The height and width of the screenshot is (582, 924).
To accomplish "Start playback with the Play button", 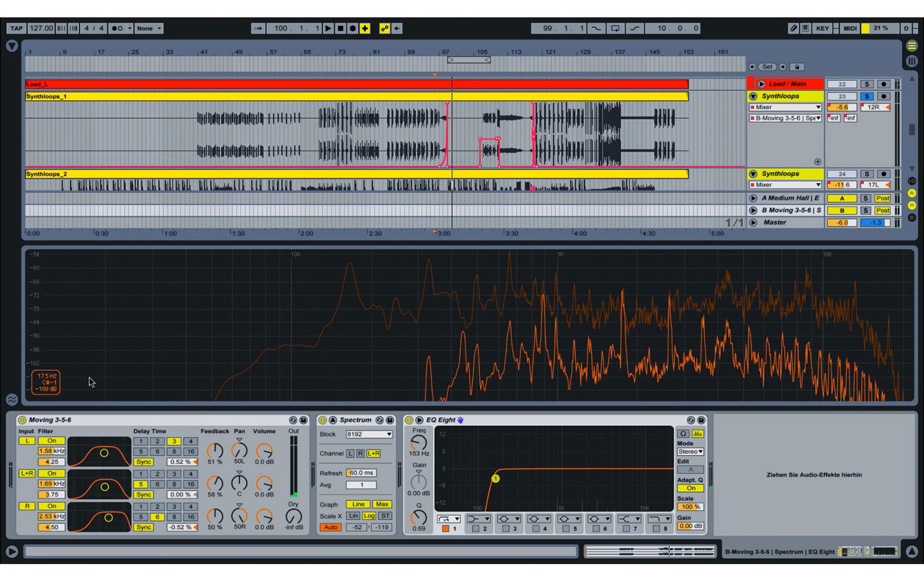I will click(328, 28).
